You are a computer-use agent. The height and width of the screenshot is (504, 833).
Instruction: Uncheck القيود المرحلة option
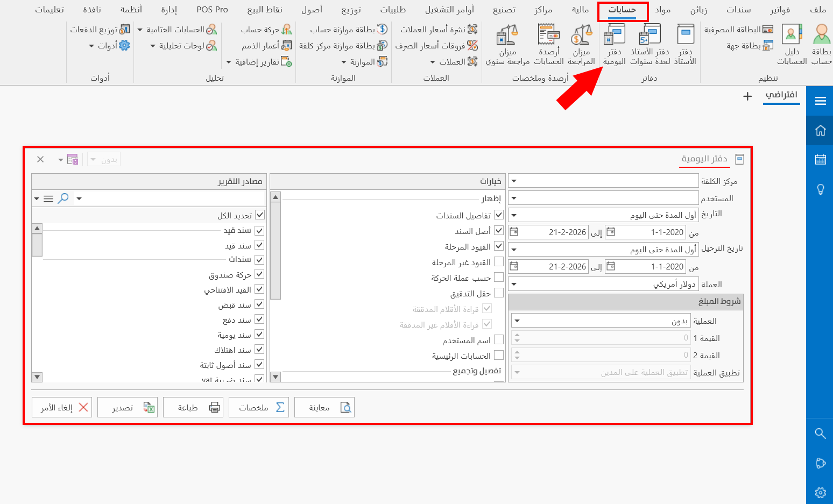[x=499, y=246]
